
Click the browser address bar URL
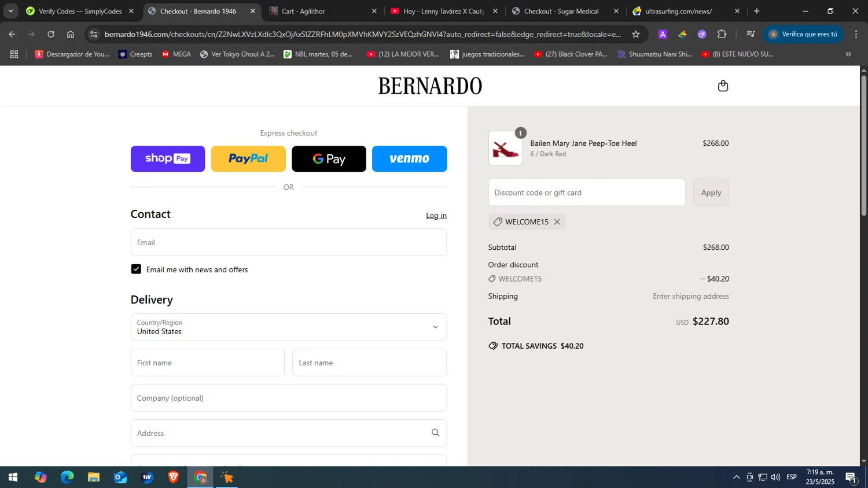coord(363,34)
